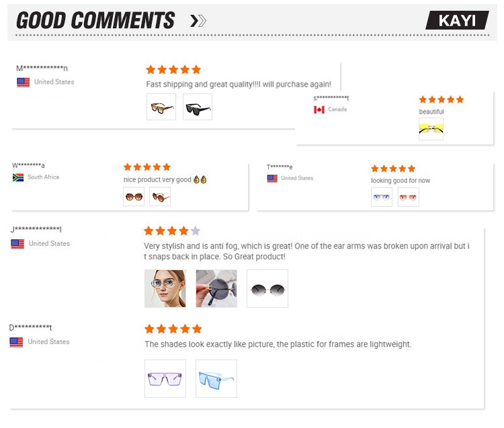Screen dimensions: 504x428
Task: View the woman wearing glasses photo
Action: [165, 288]
